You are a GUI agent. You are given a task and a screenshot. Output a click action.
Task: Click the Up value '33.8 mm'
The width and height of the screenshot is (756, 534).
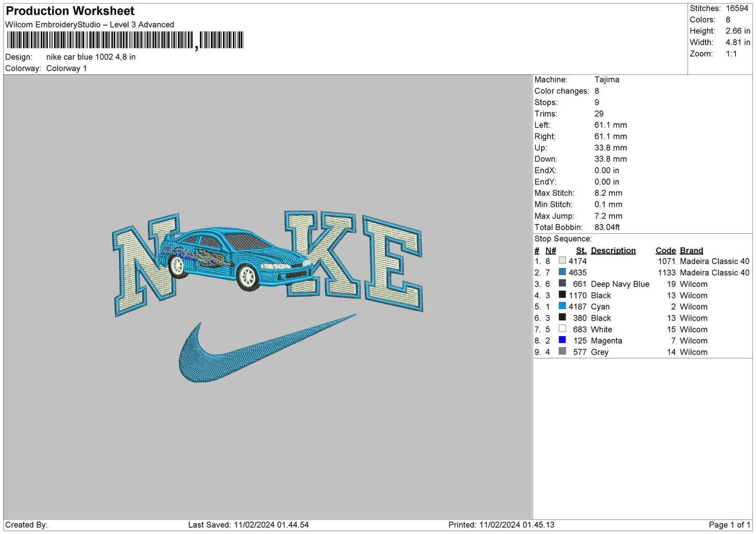(x=611, y=147)
